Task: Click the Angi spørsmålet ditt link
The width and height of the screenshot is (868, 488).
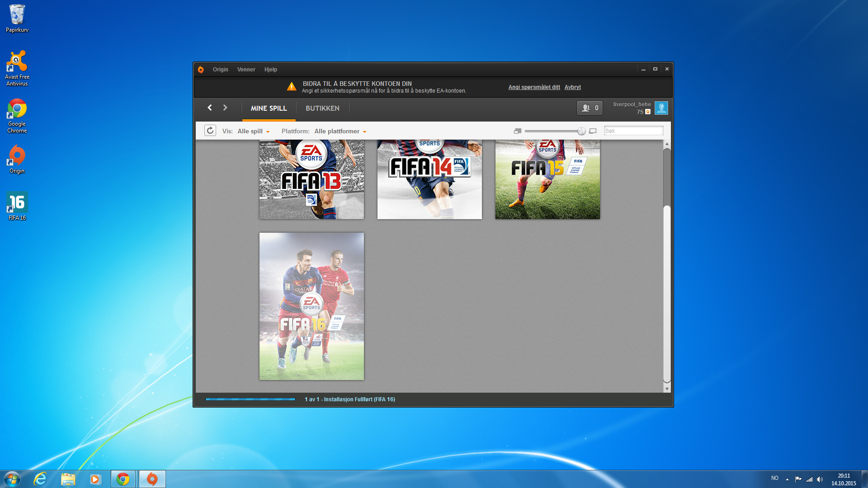Action: [x=534, y=87]
